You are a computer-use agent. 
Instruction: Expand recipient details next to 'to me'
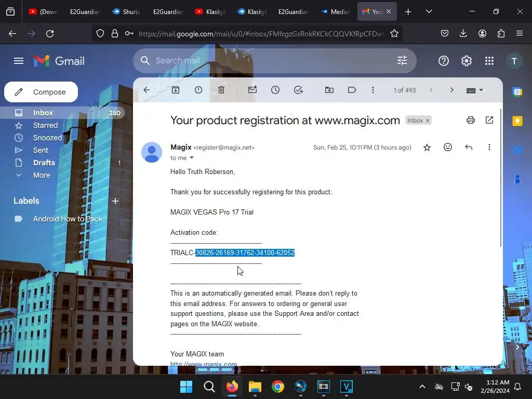tap(192, 158)
